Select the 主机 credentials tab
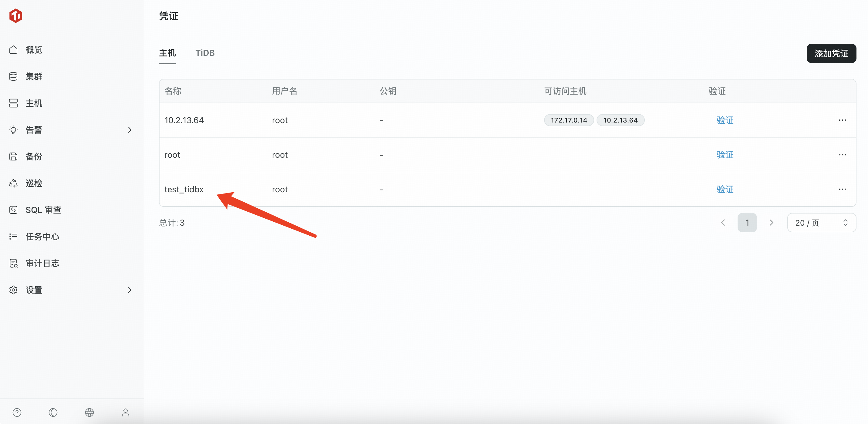Image resolution: width=868 pixels, height=424 pixels. (x=167, y=53)
